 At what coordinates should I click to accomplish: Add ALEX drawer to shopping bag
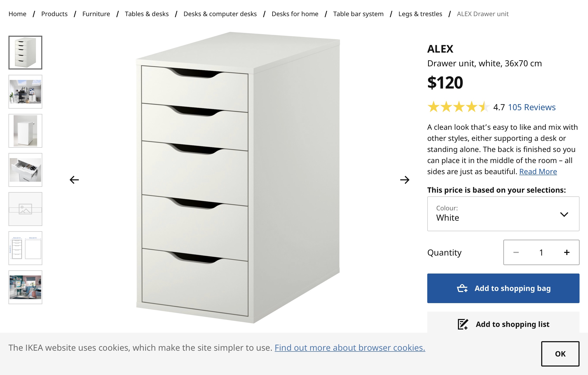[x=503, y=288]
